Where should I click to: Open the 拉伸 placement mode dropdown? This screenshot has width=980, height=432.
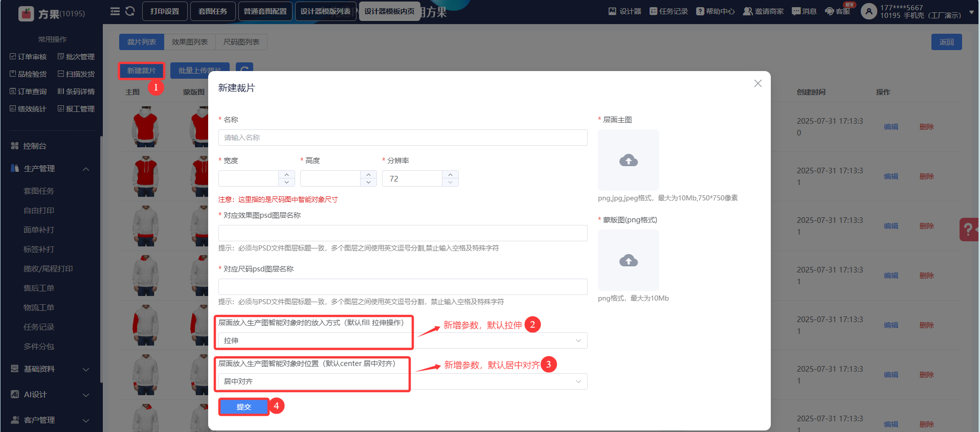[x=403, y=340]
